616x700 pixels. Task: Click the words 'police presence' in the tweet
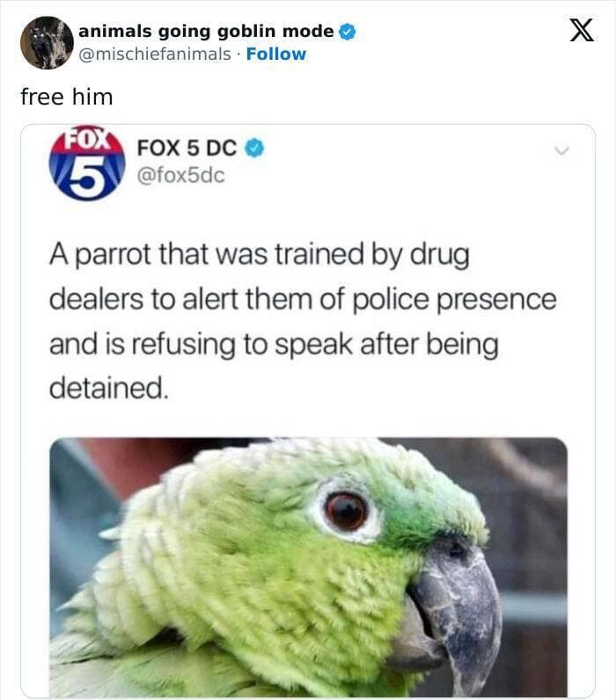coord(455,300)
